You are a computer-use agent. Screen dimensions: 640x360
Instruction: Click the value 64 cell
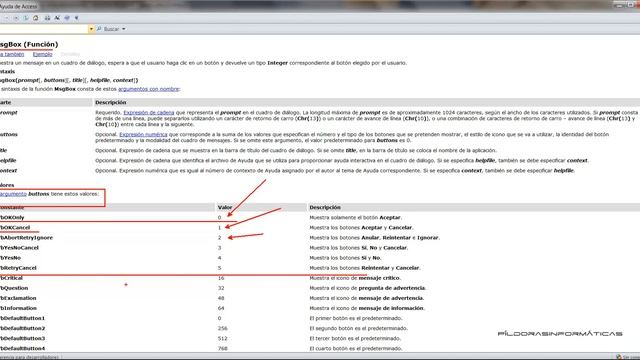click(x=221, y=308)
